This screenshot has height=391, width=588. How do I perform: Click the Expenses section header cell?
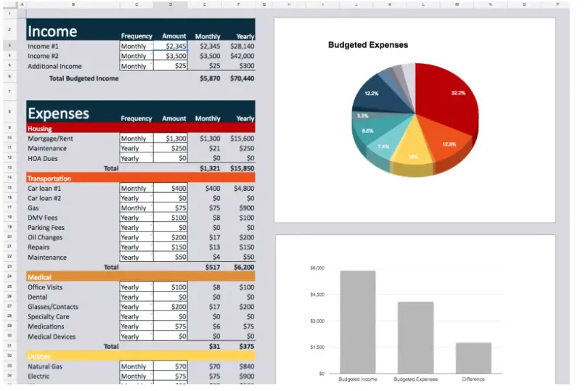(73, 111)
